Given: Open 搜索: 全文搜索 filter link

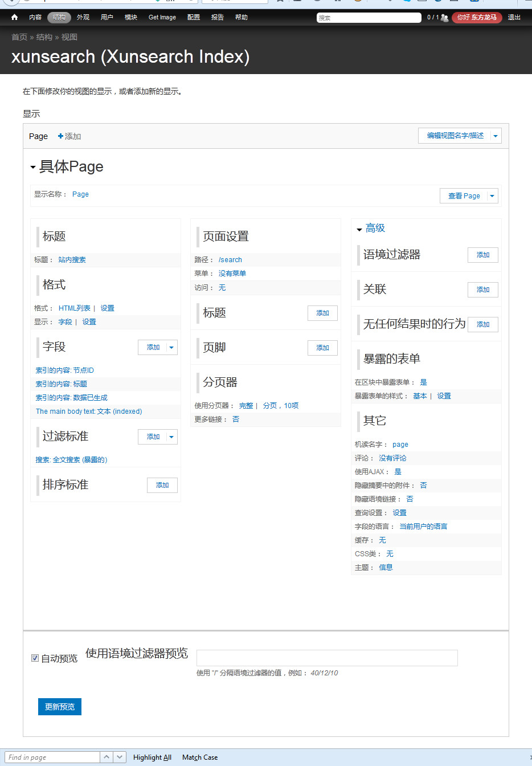Looking at the screenshot, I should tap(71, 460).
